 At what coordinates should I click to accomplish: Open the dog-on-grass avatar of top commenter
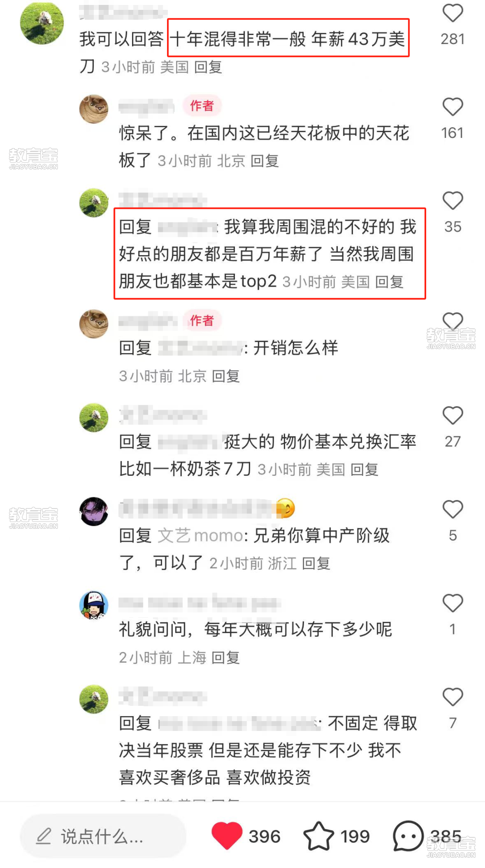[42, 23]
